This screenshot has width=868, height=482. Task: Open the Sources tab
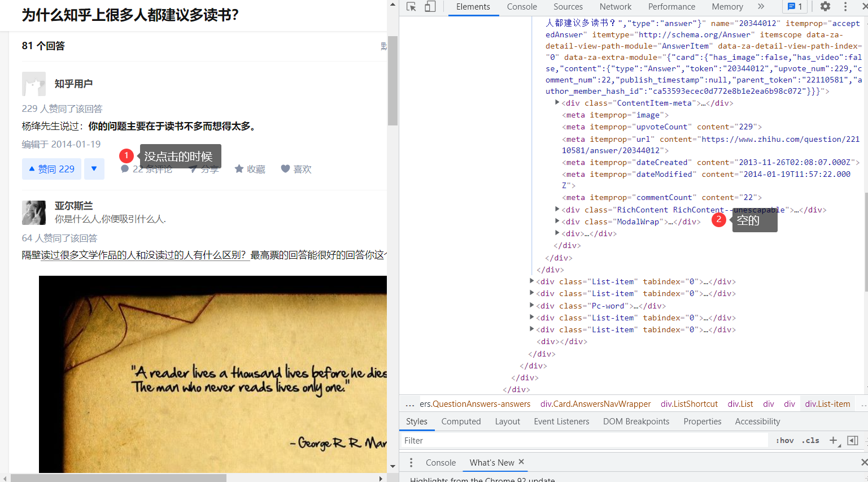(x=568, y=7)
